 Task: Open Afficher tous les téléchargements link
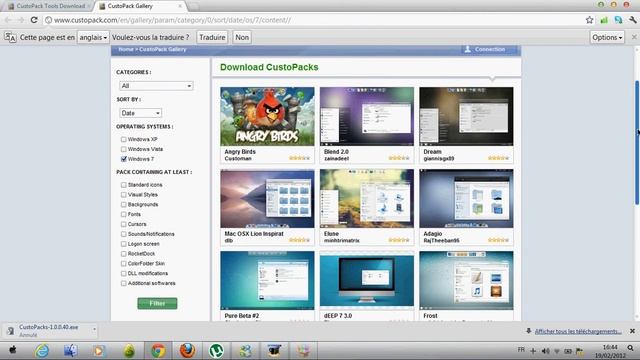point(578,331)
